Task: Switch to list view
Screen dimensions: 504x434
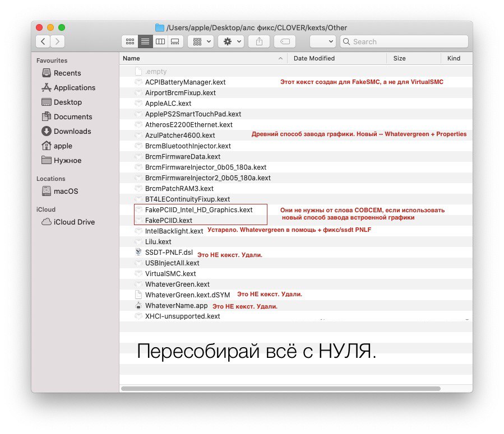Action: pyautogui.click(x=145, y=41)
